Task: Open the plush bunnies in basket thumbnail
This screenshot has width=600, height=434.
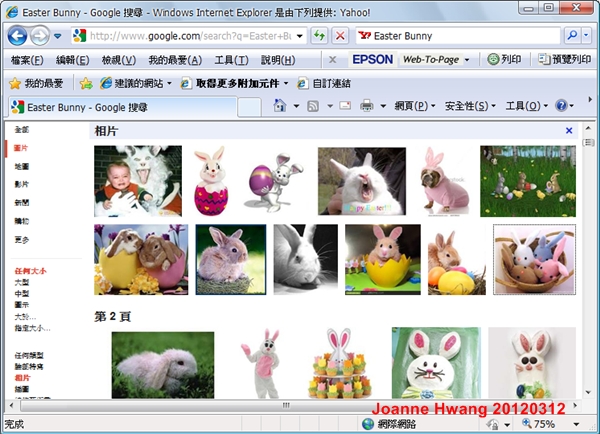Action: click(535, 259)
